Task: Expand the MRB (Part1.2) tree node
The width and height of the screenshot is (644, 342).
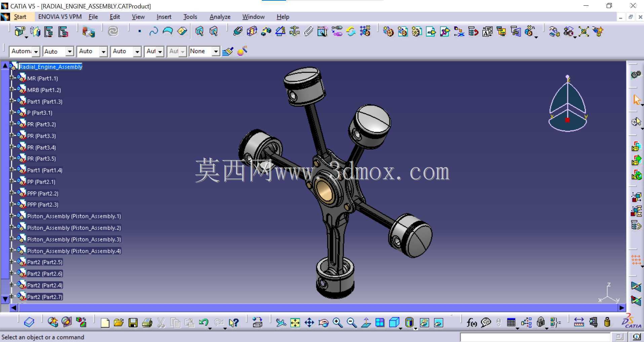Action: 11,89
